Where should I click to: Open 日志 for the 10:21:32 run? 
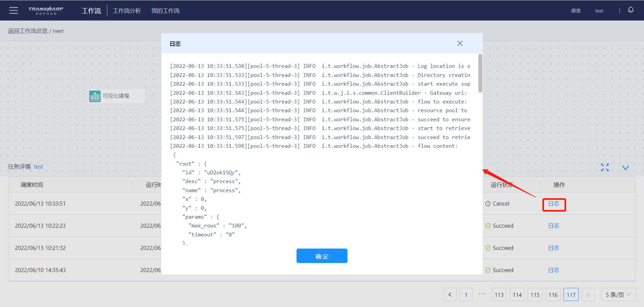click(x=554, y=248)
